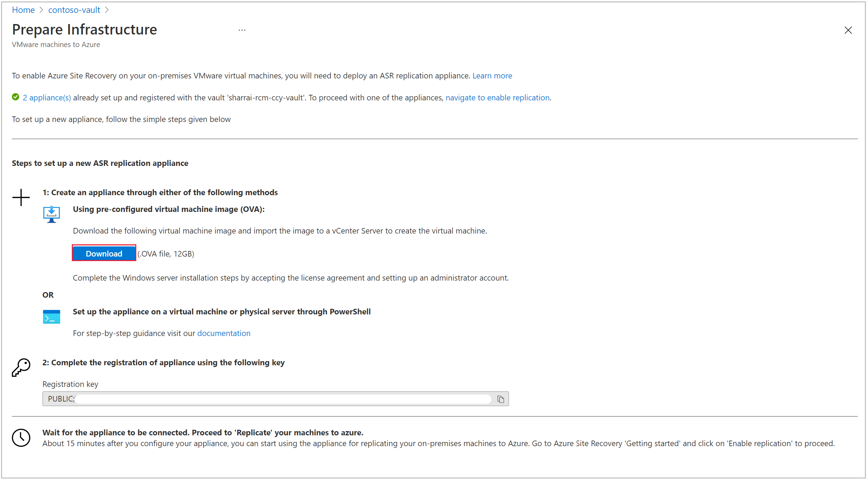Click the clock icon at the bottom

click(x=23, y=437)
